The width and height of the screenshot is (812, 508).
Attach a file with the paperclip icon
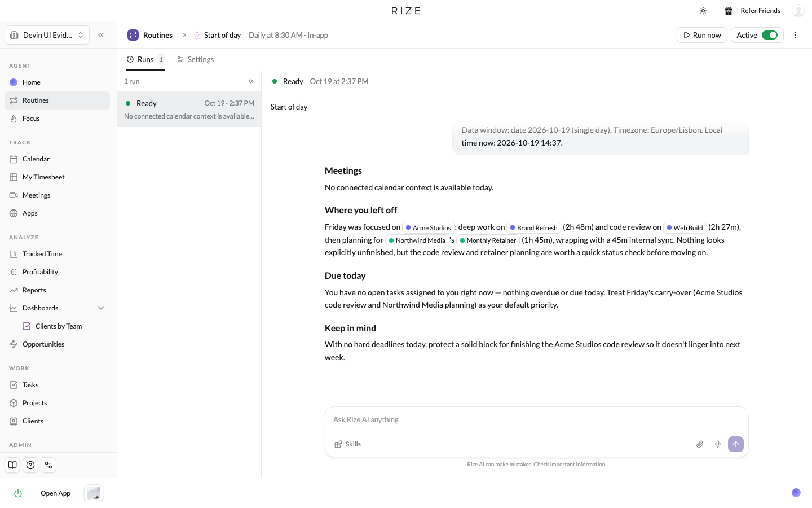point(700,444)
